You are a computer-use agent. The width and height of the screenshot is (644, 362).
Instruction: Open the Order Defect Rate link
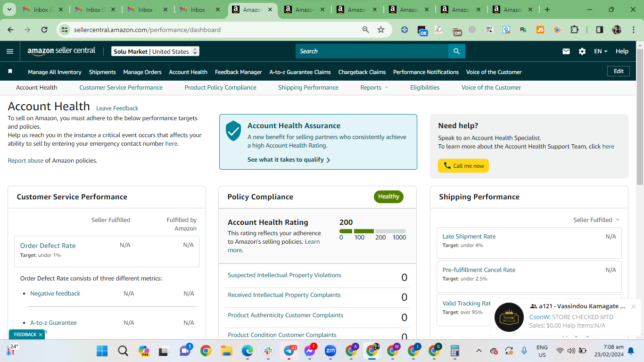[x=48, y=246]
